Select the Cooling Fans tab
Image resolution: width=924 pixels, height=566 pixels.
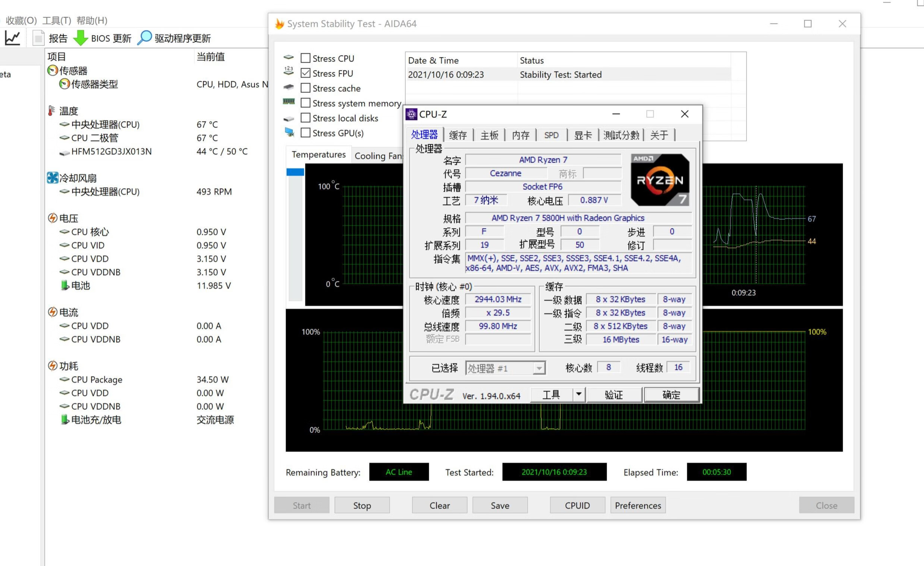tap(378, 155)
